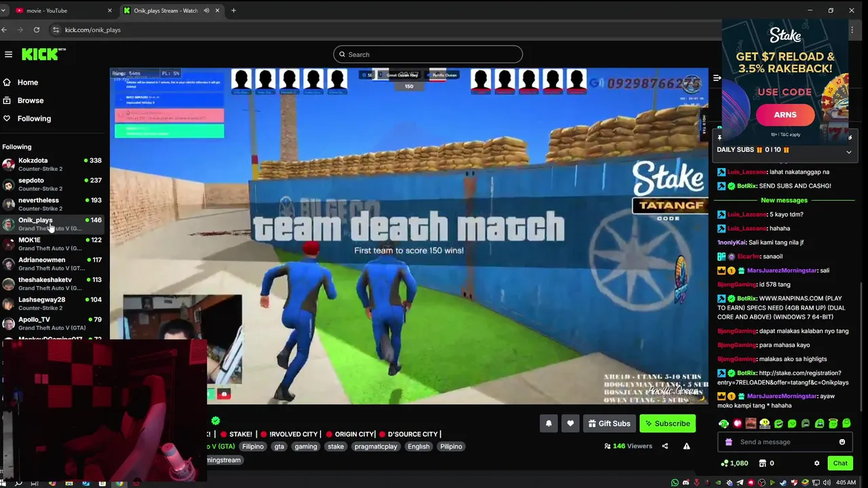Click the green Chat send button

point(840,463)
